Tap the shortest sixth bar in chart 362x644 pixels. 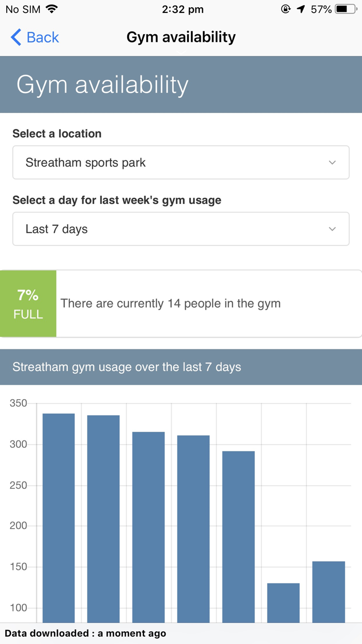tap(283, 603)
